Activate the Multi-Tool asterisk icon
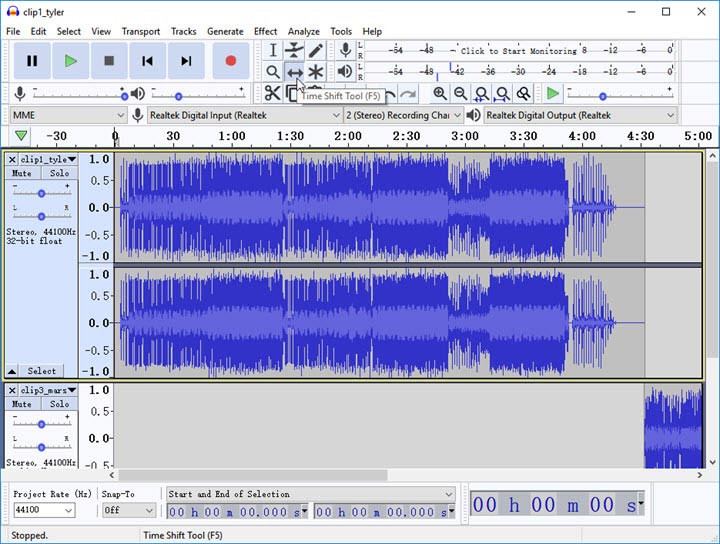This screenshot has height=544, width=720. pos(316,72)
